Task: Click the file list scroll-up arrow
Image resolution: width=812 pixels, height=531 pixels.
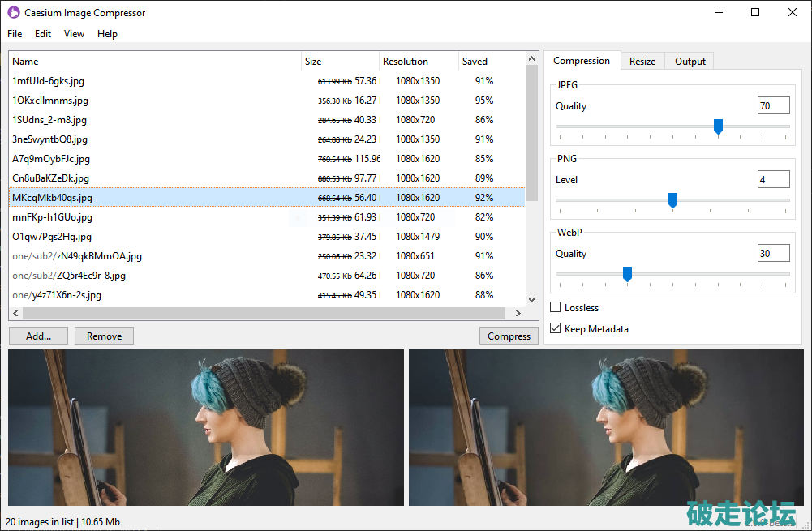Action: tap(532, 58)
